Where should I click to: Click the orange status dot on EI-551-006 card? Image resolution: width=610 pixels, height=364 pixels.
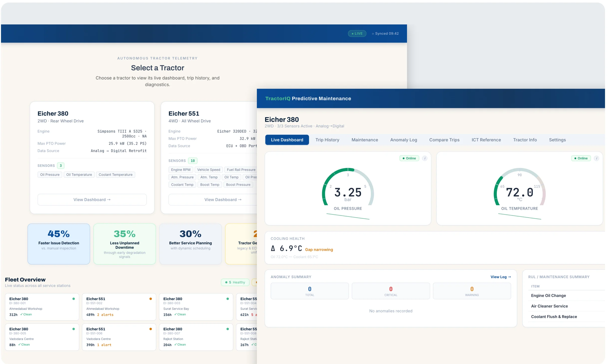point(151,329)
